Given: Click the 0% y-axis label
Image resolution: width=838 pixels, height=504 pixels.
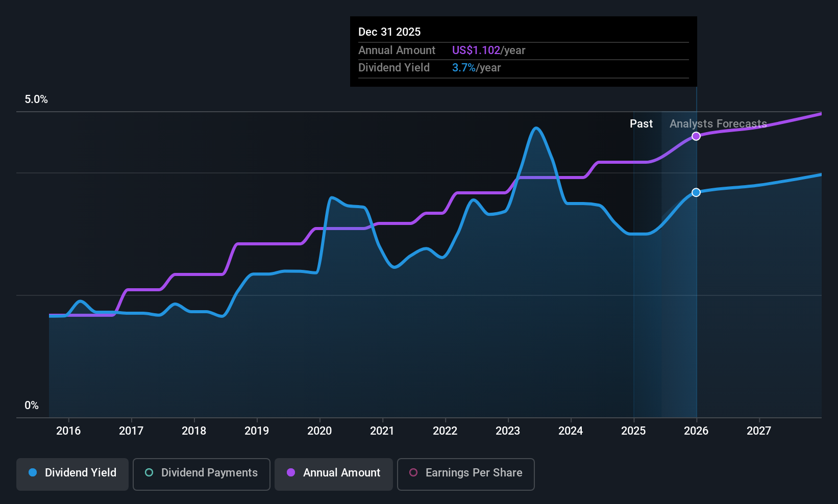Looking at the screenshot, I should (x=32, y=406).
